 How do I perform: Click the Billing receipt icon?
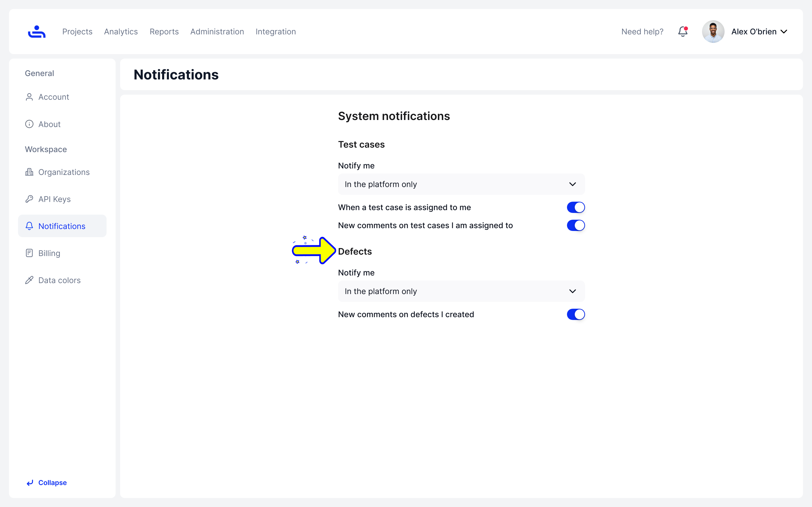pyautogui.click(x=29, y=253)
